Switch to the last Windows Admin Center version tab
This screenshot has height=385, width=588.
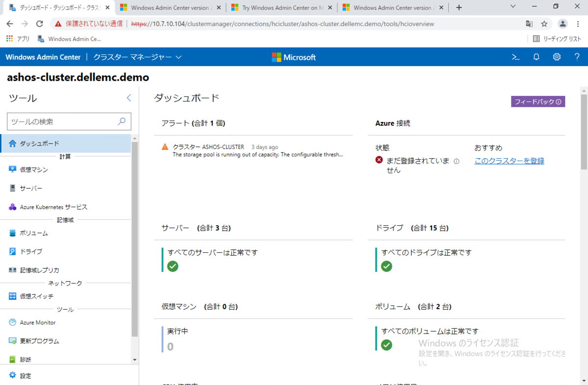393,8
